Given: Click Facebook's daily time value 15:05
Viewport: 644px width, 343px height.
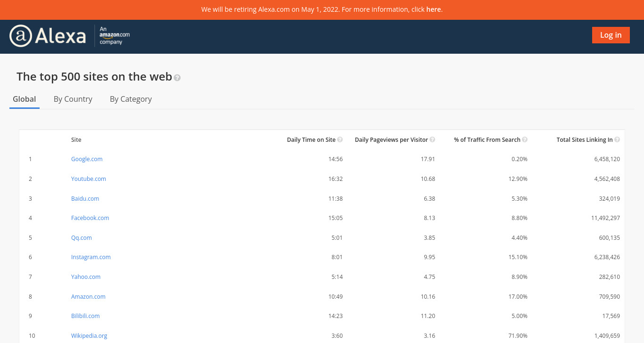Looking at the screenshot, I should click(336, 218).
